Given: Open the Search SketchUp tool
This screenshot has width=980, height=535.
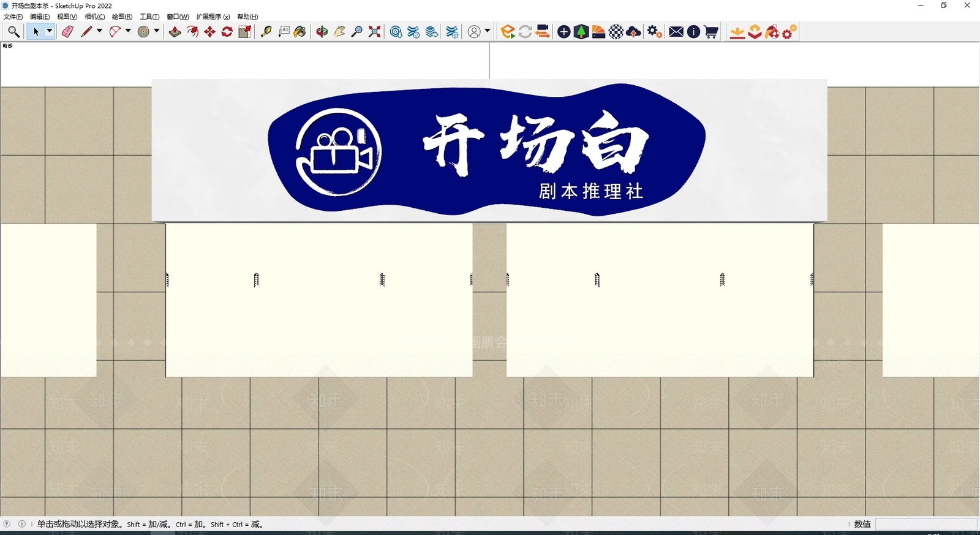Looking at the screenshot, I should pyautogui.click(x=13, y=32).
